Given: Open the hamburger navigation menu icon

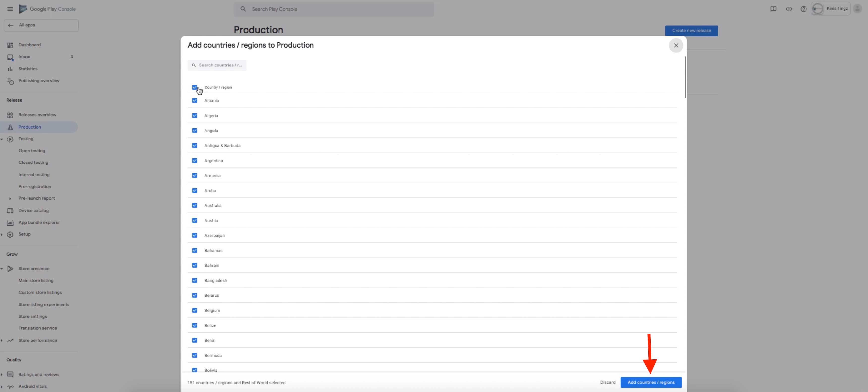Looking at the screenshot, I should (10, 9).
